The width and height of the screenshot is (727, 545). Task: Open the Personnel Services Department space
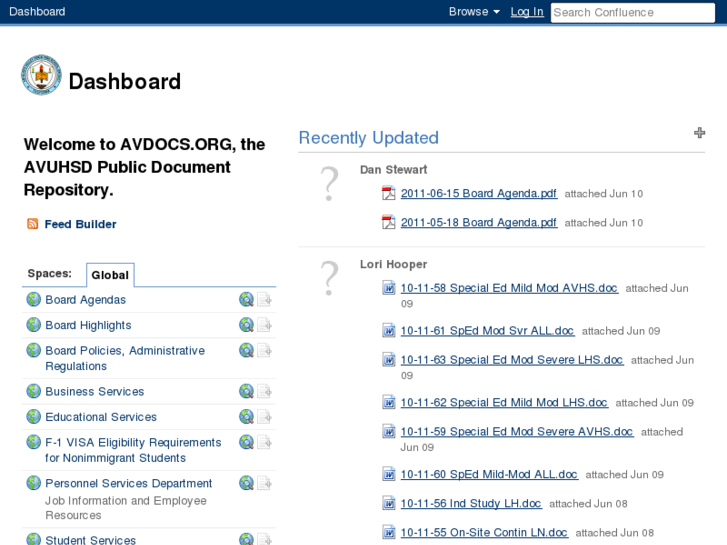click(128, 483)
